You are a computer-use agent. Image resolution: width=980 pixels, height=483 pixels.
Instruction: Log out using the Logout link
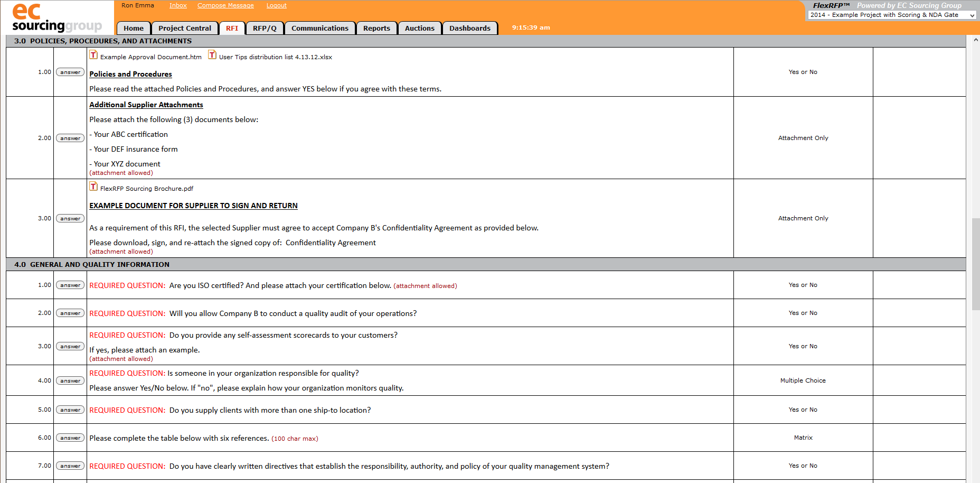coord(276,5)
